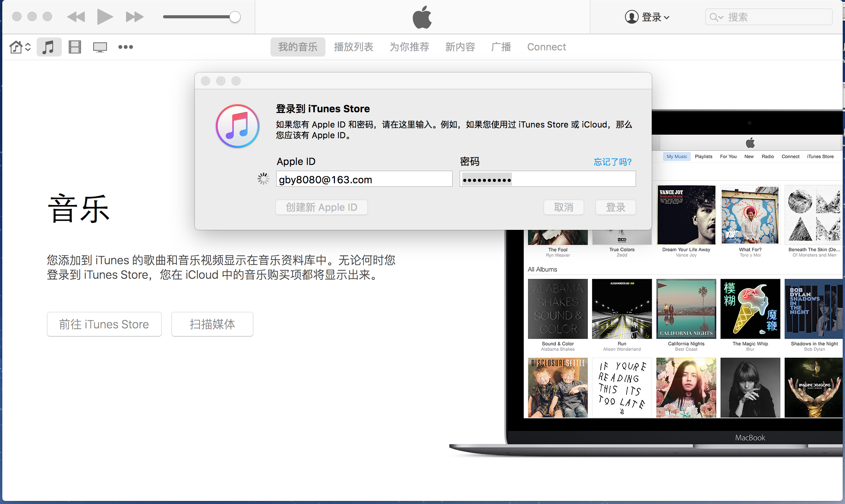Click 前往 iTunes Store button

click(x=104, y=324)
